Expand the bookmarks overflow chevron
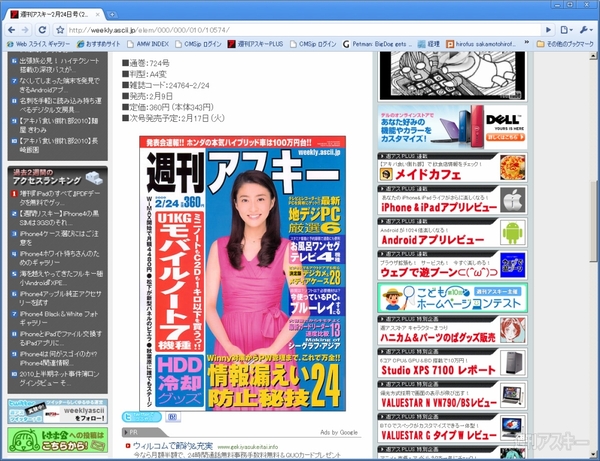The image size is (600, 461). coord(527,43)
